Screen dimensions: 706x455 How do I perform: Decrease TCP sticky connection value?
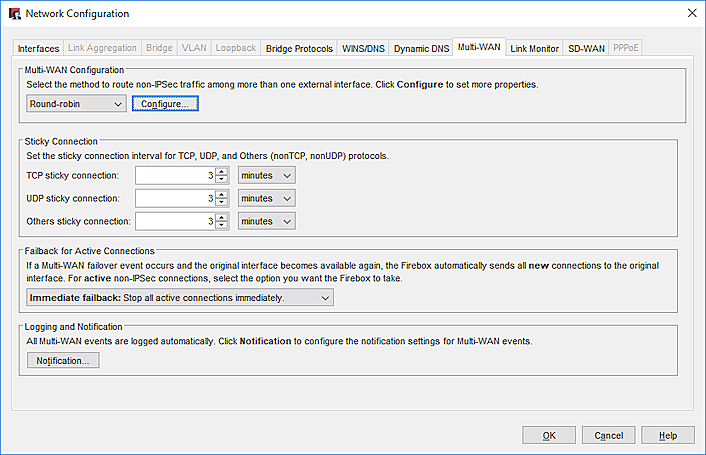point(222,180)
